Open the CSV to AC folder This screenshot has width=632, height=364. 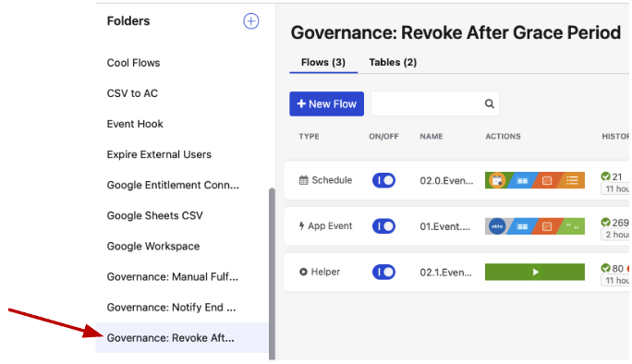click(x=132, y=93)
